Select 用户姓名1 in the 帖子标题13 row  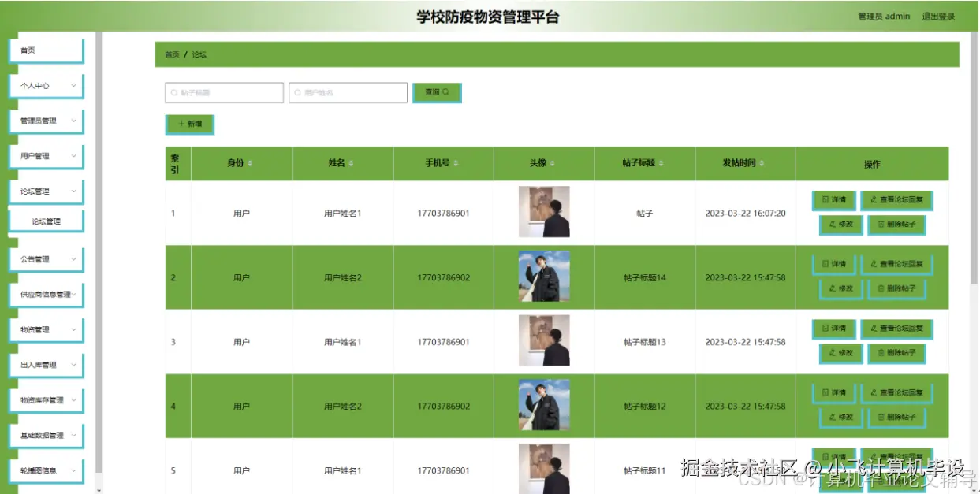tap(342, 342)
